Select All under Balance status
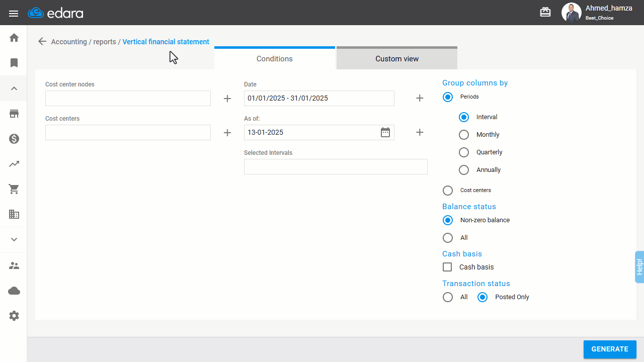Viewport: 644px width, 362px height. pyautogui.click(x=448, y=238)
